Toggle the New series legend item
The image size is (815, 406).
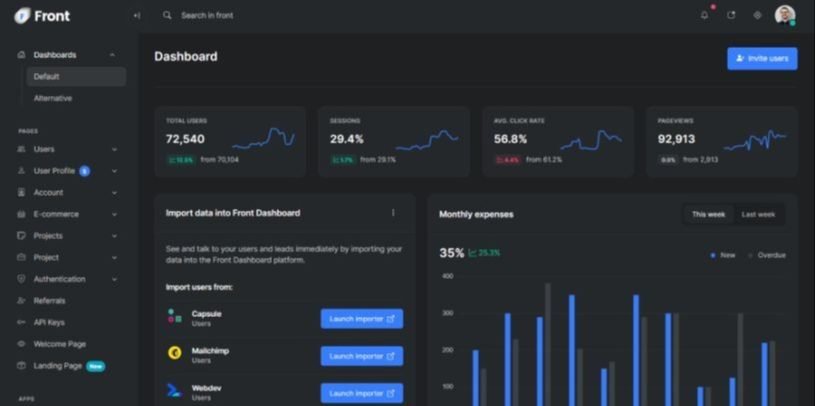pos(722,255)
